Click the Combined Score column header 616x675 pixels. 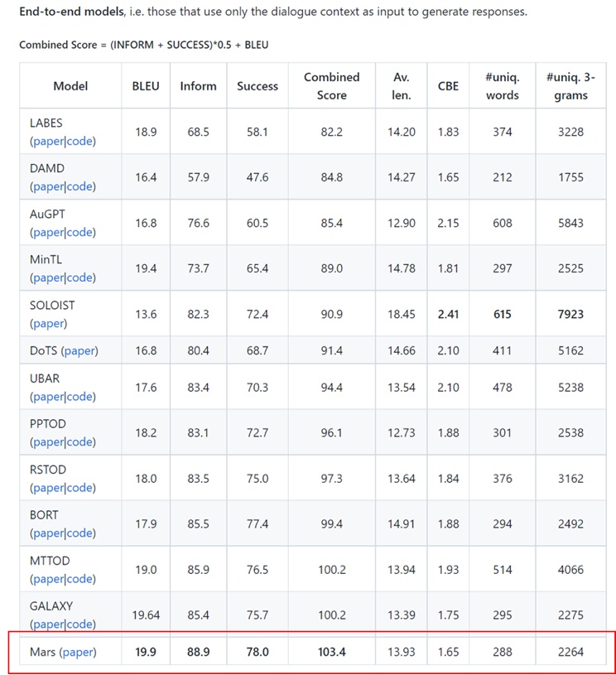[331, 86]
